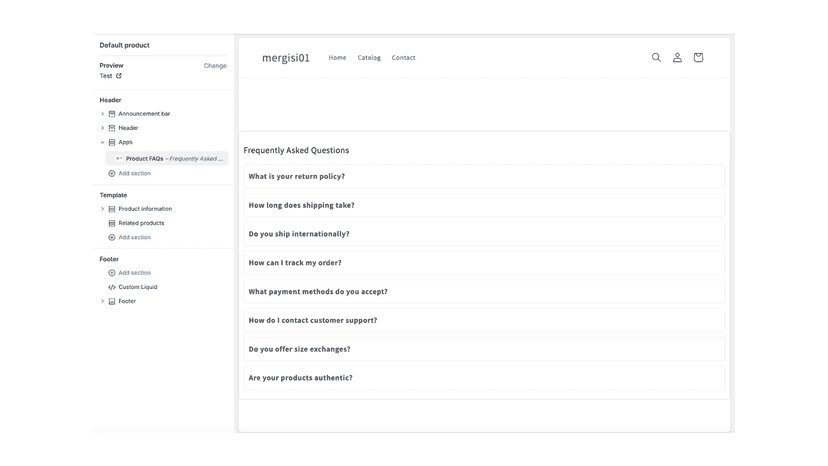Select the Product FAQs block
This screenshot has height=466, width=828.
(167, 159)
